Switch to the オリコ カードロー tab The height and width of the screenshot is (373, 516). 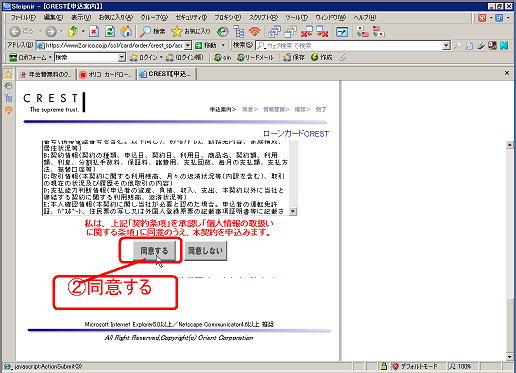[106, 75]
